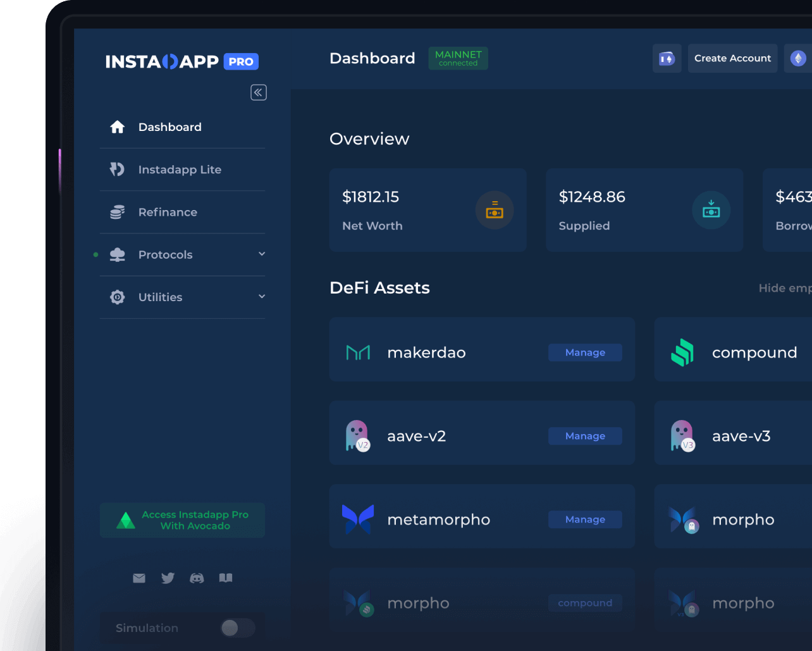Click the Utilities gear icon
The width and height of the screenshot is (812, 651).
(118, 297)
